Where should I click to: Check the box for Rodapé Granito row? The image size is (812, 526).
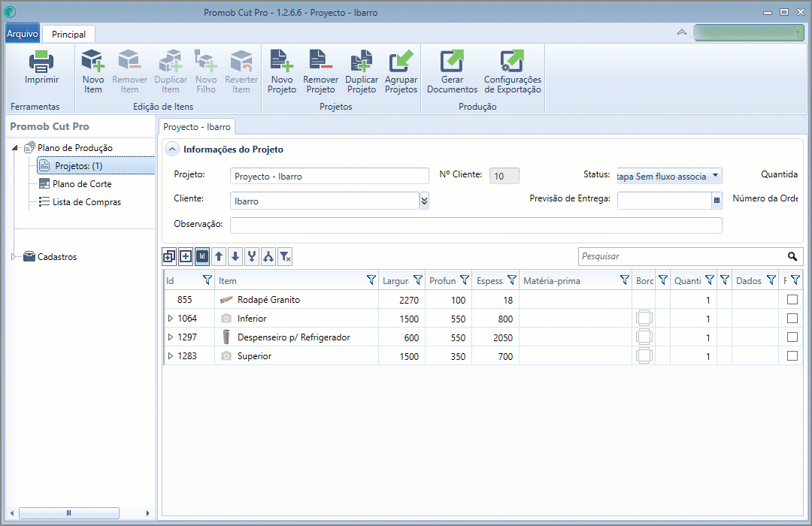(792, 299)
